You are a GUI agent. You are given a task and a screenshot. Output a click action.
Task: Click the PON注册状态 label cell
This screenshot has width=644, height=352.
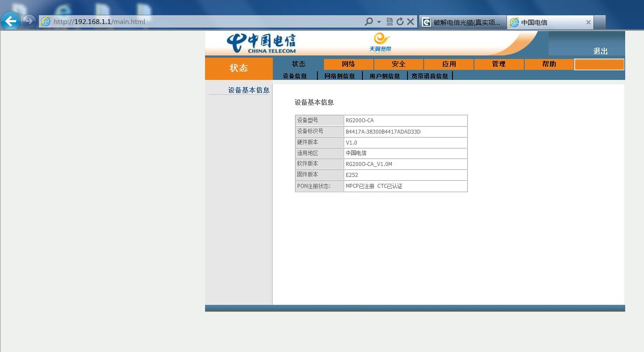320,186
